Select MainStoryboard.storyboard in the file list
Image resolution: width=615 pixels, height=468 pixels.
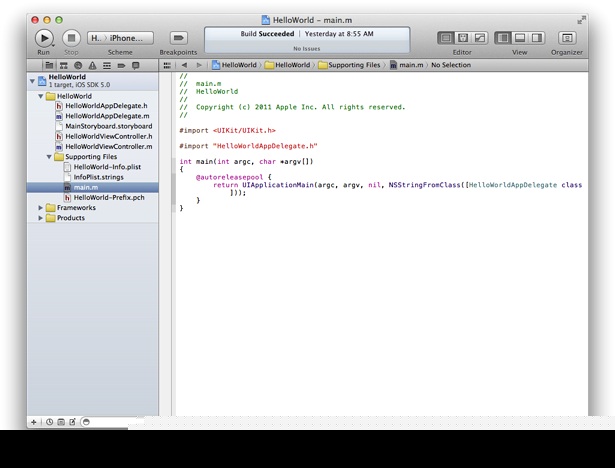pyautogui.click(x=108, y=126)
